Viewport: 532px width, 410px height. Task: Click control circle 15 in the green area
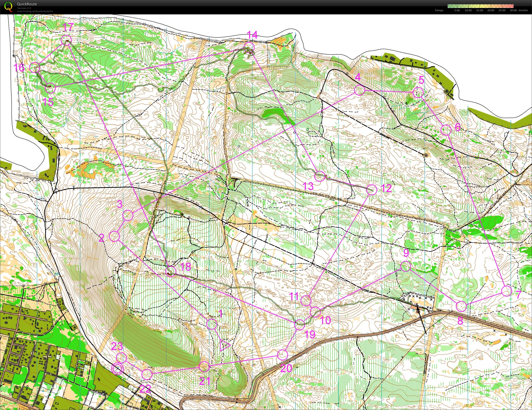coord(50,88)
